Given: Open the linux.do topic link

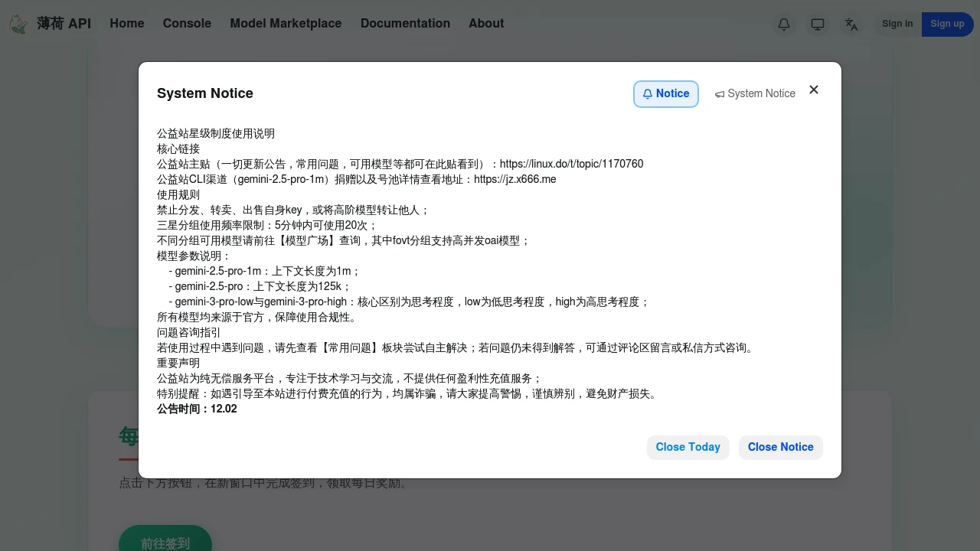Looking at the screenshot, I should pyautogui.click(x=571, y=164).
